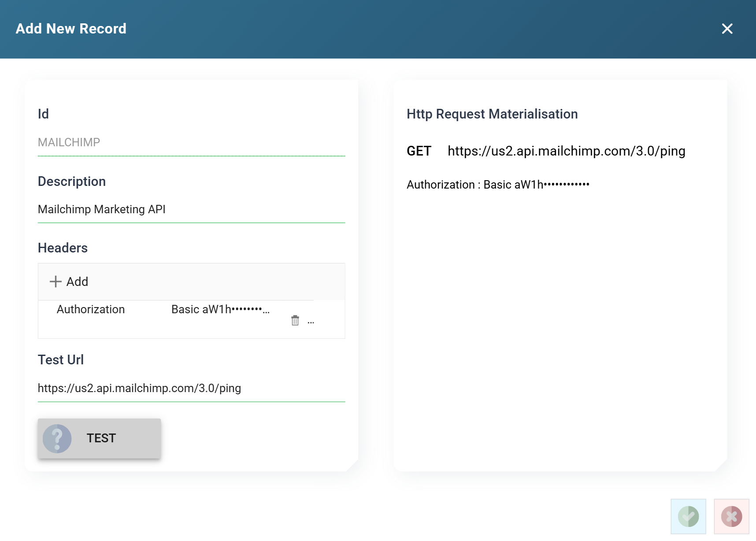Image resolution: width=756 pixels, height=541 pixels.
Task: Click the Add New Record title
Action: pos(71,29)
